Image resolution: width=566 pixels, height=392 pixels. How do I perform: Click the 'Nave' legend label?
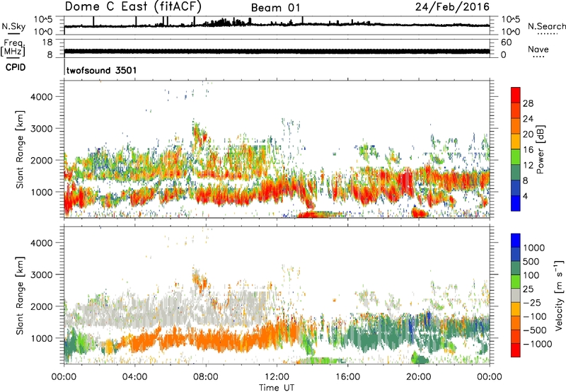pos(538,49)
